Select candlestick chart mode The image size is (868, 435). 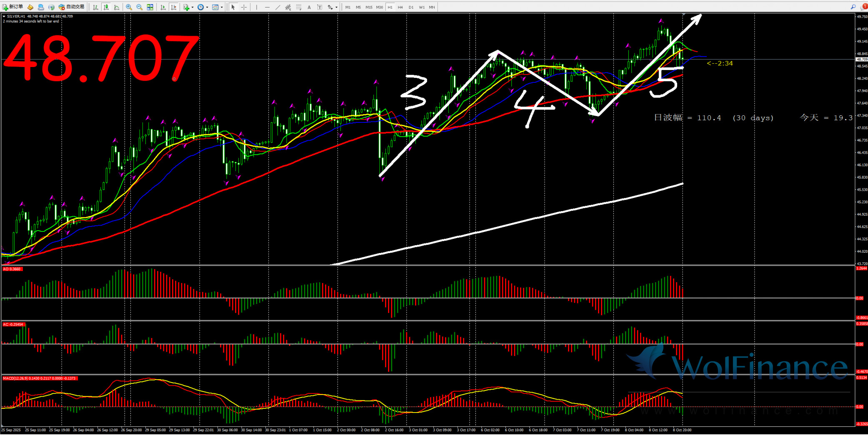(x=106, y=7)
